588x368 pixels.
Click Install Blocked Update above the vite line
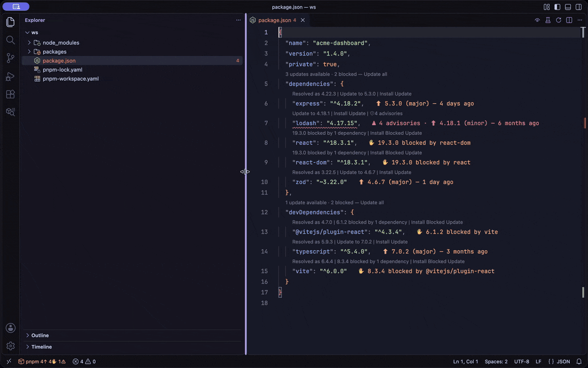click(439, 262)
